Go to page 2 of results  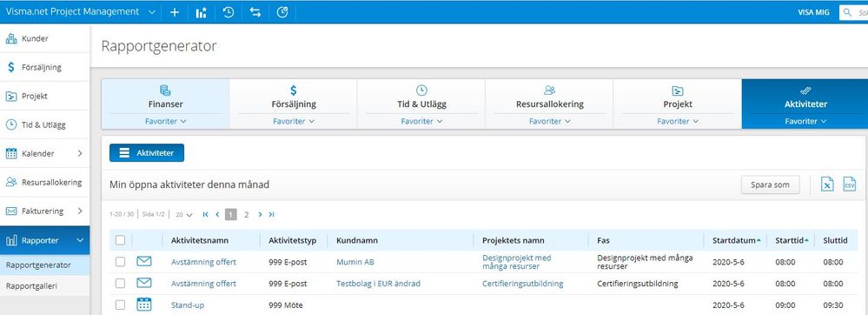pyautogui.click(x=247, y=215)
